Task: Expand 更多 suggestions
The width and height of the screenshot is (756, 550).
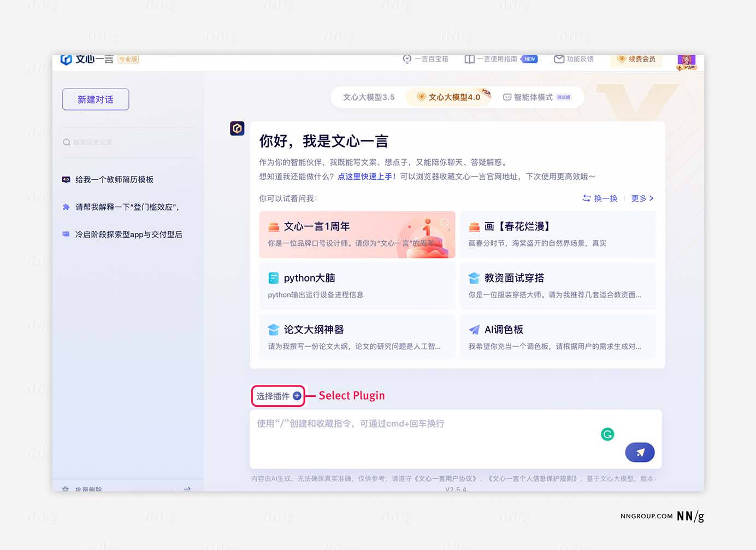Action: click(642, 198)
